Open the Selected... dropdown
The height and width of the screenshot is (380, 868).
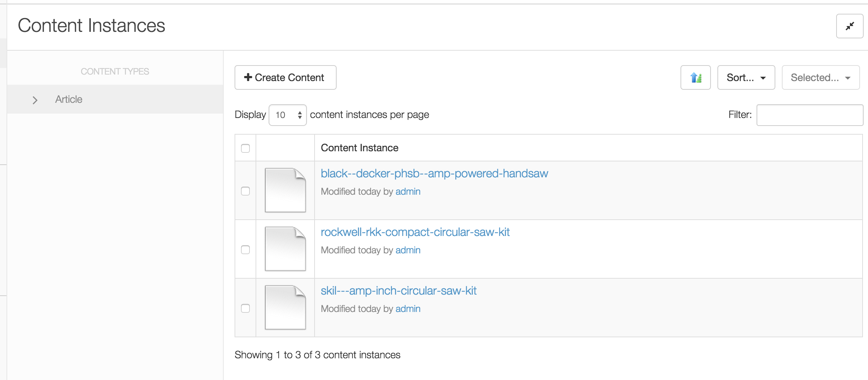[820, 77]
